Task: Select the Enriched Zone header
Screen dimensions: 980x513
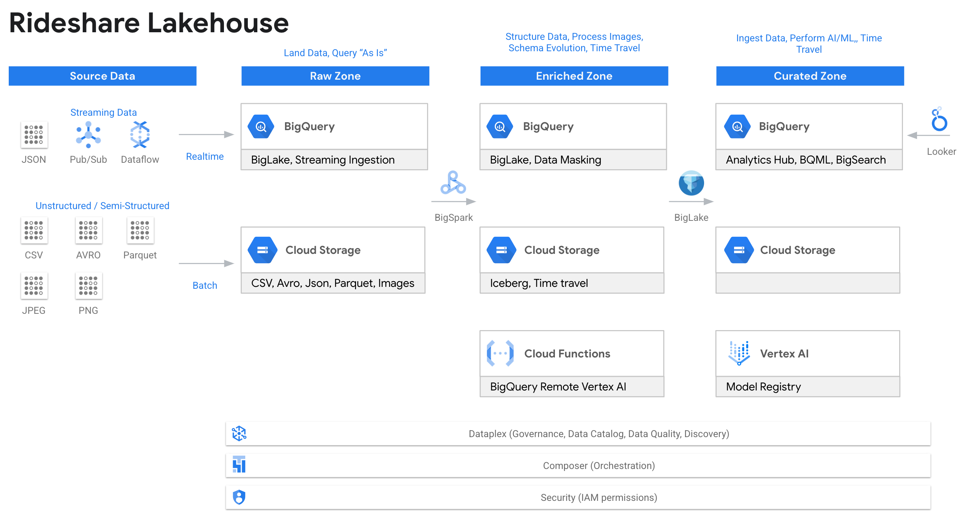Action: pos(574,76)
